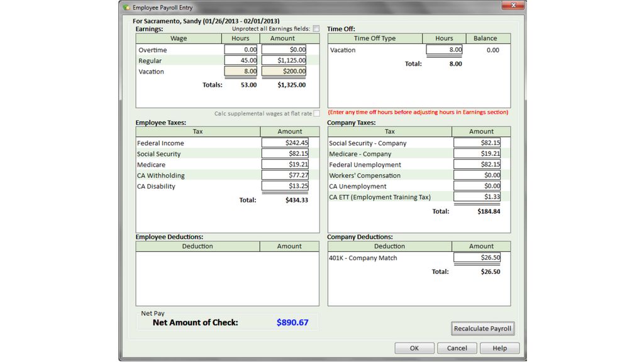Click the Overtime hours field

[240, 49]
